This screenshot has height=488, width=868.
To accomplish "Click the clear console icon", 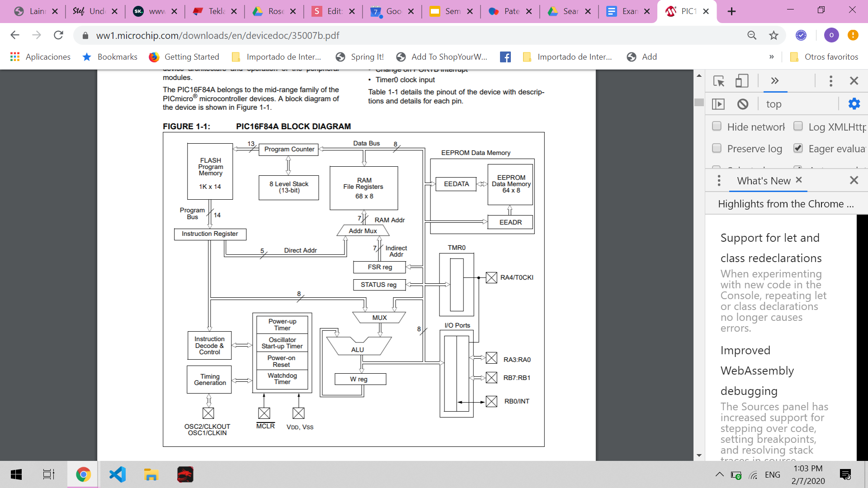I will point(743,104).
